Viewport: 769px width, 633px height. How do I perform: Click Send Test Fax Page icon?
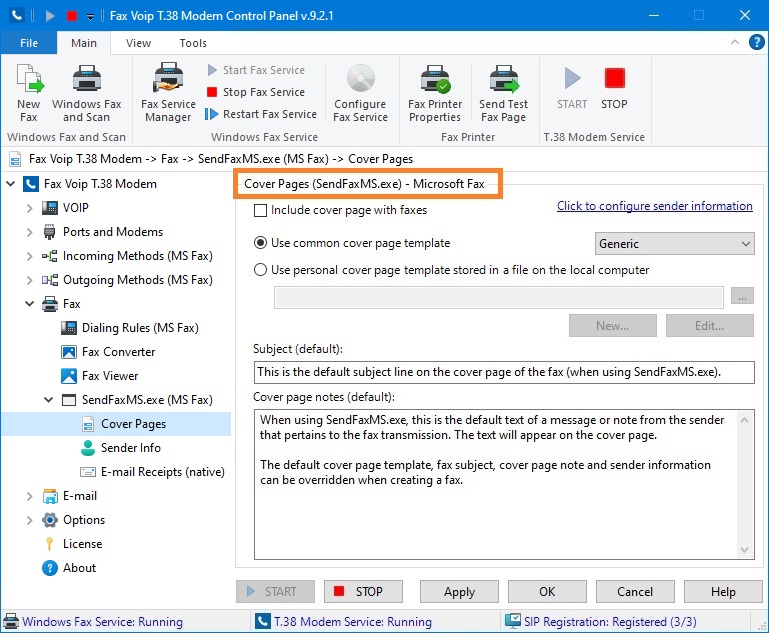tap(504, 93)
